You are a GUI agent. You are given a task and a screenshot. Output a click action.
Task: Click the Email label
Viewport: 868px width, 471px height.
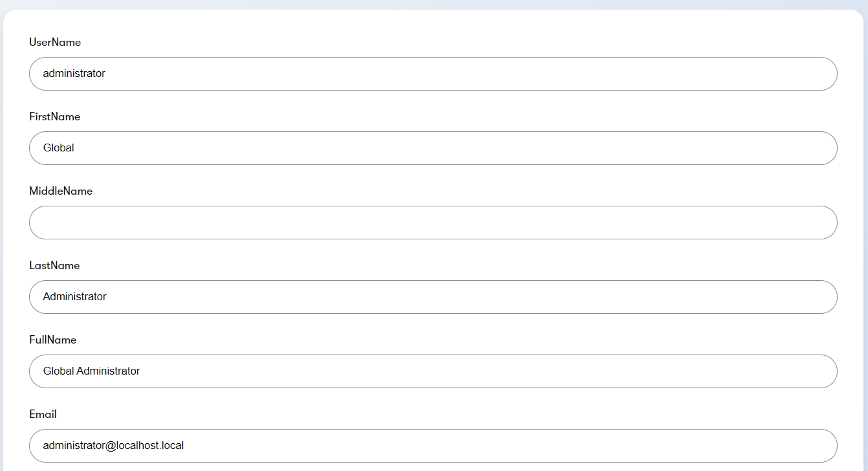pyautogui.click(x=43, y=414)
